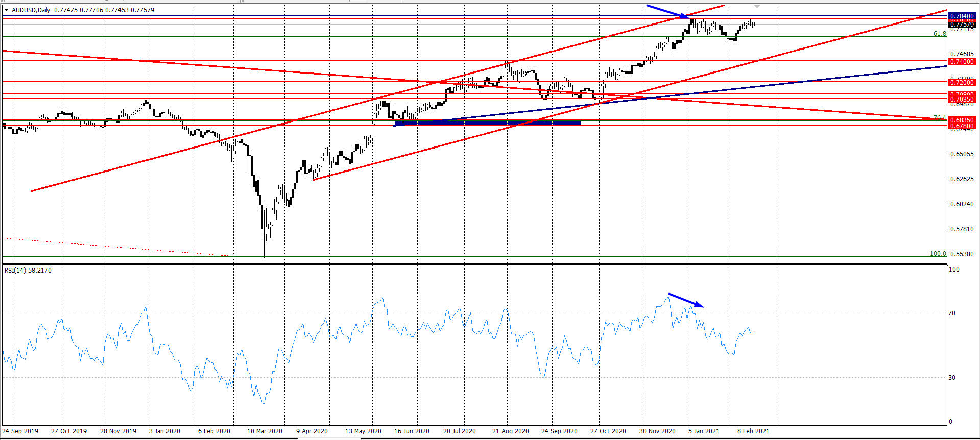Click the 24 Sep 2019 date label
The width and height of the screenshot is (980, 440).
20,431
